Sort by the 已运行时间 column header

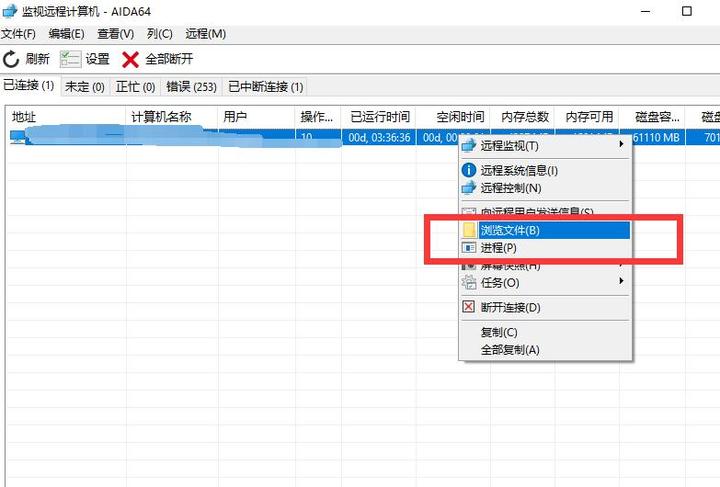pyautogui.click(x=379, y=117)
